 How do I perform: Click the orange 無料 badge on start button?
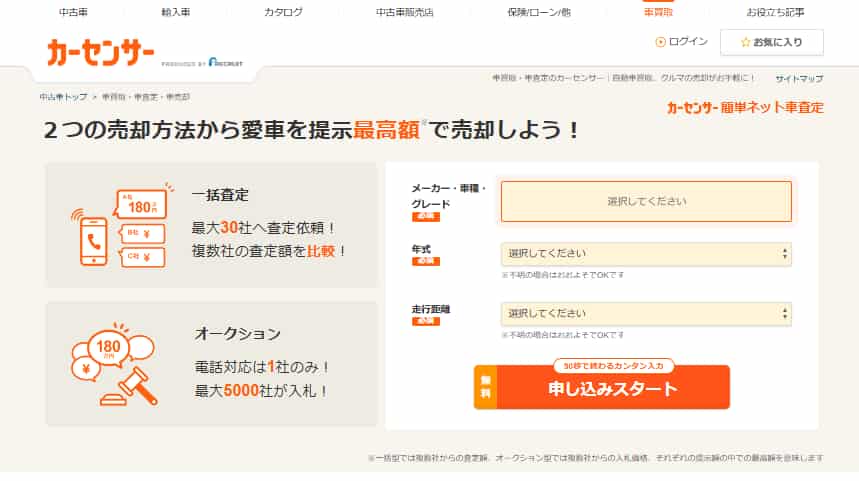pyautogui.click(x=485, y=389)
